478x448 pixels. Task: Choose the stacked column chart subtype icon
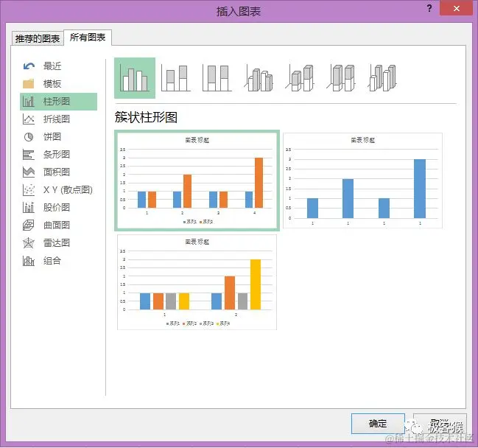tap(175, 78)
